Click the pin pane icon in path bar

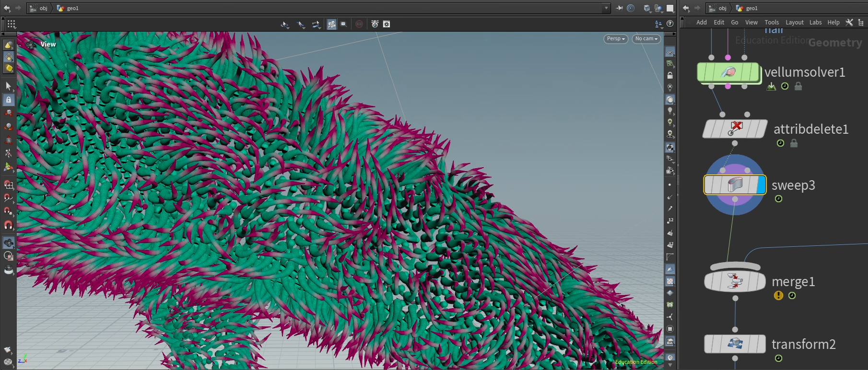point(620,8)
